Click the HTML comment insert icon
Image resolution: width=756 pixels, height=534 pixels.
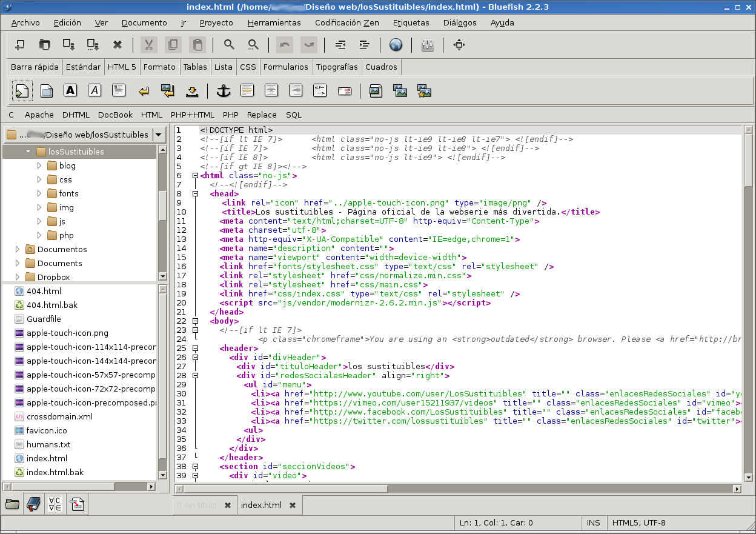[320, 91]
